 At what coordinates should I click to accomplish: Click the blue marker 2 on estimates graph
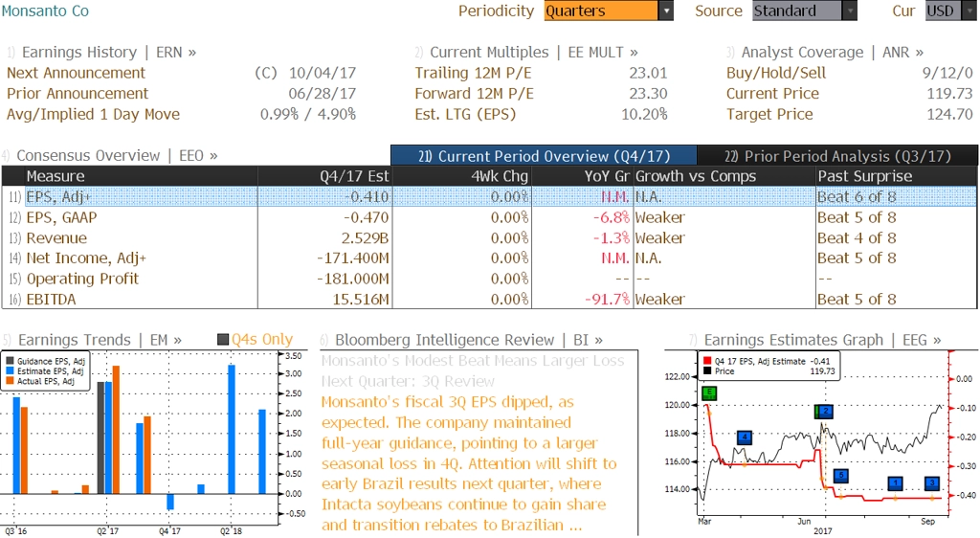(x=826, y=411)
